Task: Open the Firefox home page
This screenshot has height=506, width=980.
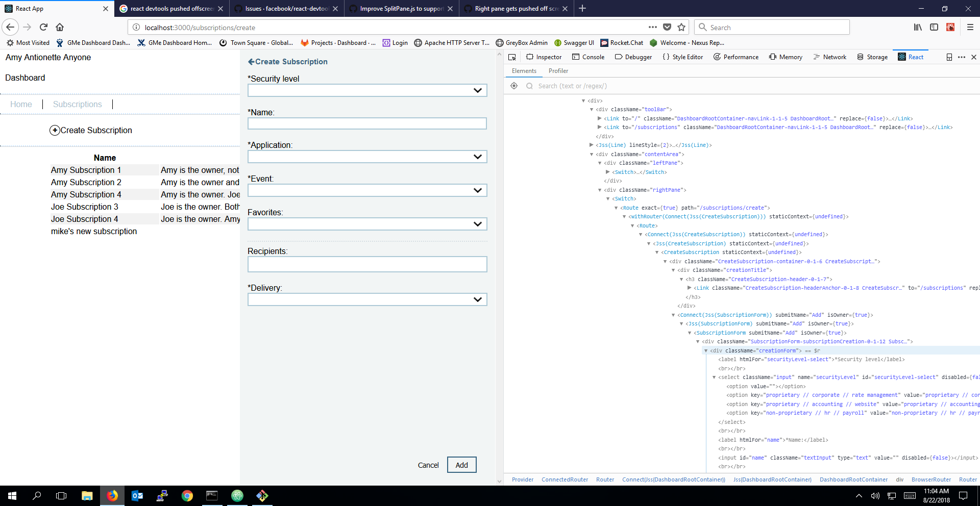Action: [60, 27]
